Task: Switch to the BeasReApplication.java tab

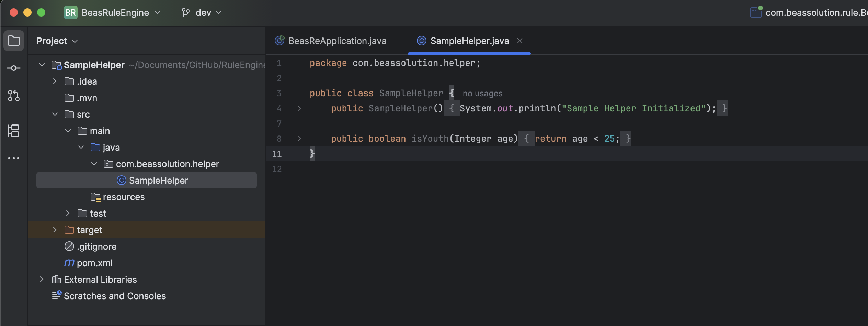Action: [x=331, y=41]
